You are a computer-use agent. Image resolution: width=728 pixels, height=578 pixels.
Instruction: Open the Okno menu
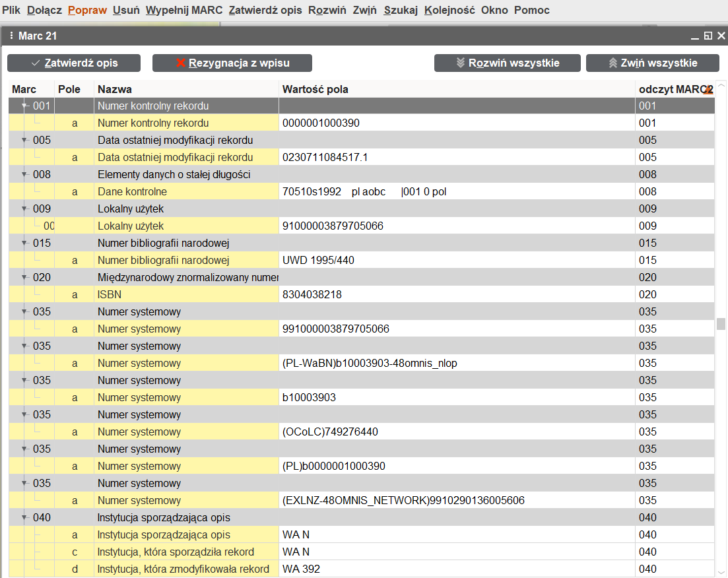click(494, 10)
